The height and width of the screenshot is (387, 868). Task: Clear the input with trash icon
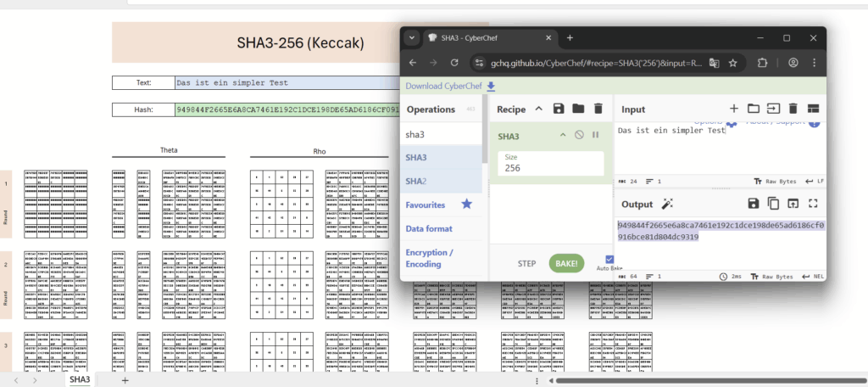coord(793,109)
